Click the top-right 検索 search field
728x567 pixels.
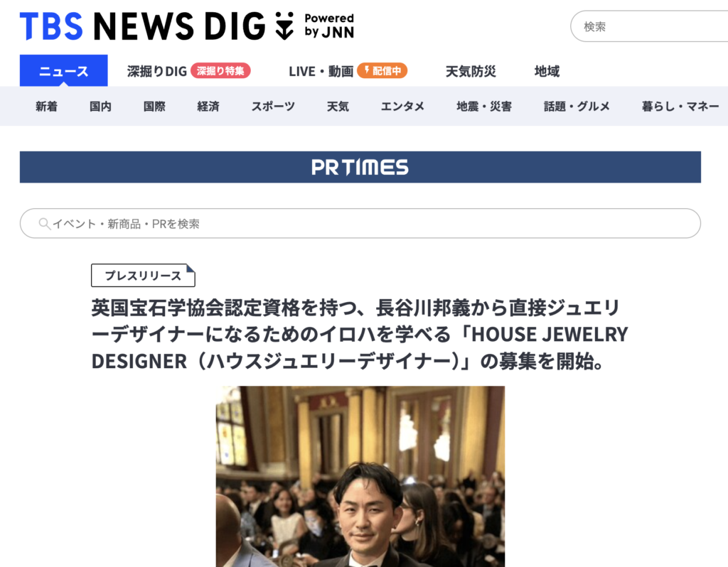pyautogui.click(x=649, y=26)
